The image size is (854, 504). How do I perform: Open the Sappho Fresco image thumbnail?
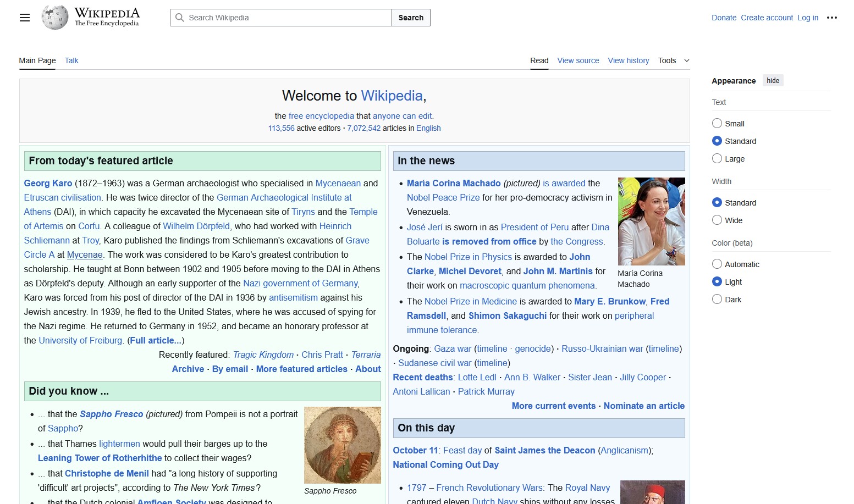point(342,445)
